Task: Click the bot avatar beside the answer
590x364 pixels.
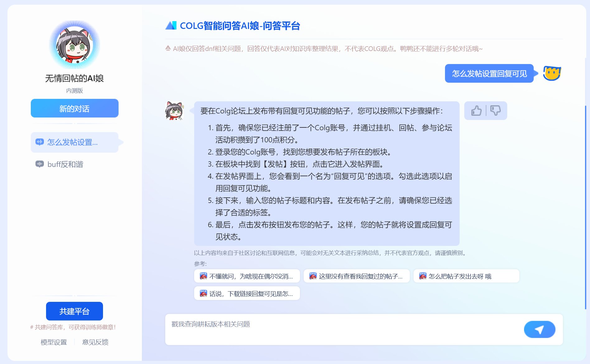Action: coord(174,111)
